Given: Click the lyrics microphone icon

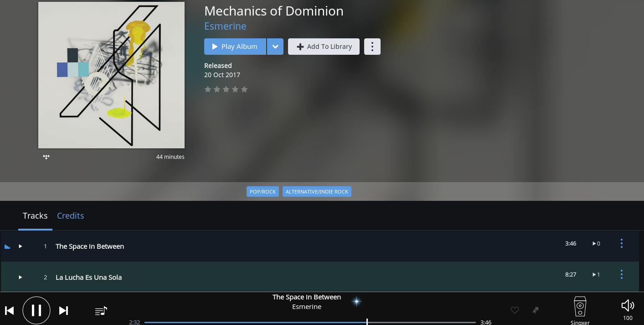Looking at the screenshot, I should (536, 310).
